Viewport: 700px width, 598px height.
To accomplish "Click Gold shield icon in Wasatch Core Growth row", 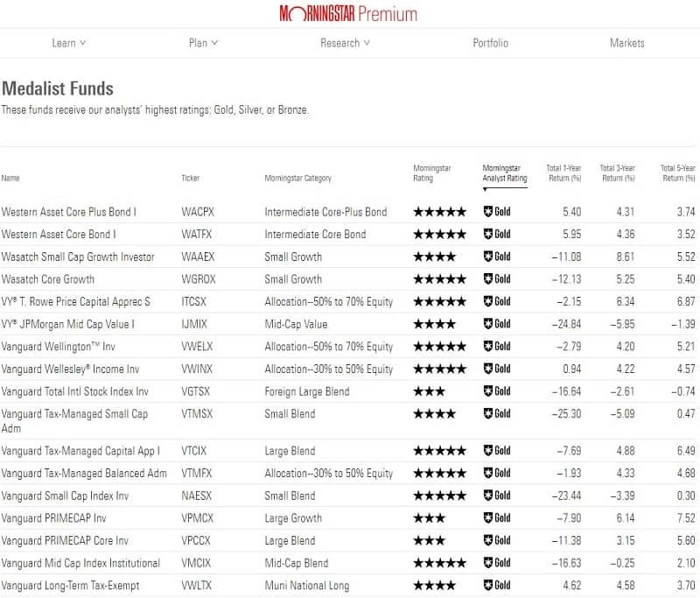I will 488,279.
